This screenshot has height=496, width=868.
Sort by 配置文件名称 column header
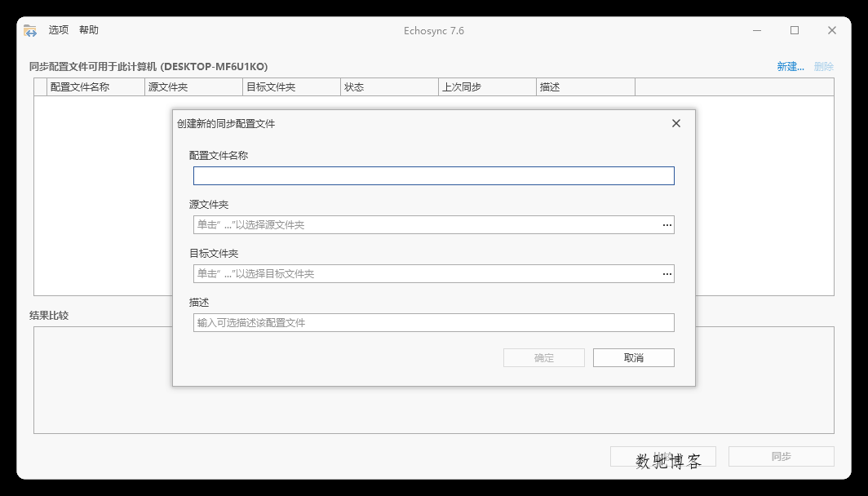(x=95, y=87)
